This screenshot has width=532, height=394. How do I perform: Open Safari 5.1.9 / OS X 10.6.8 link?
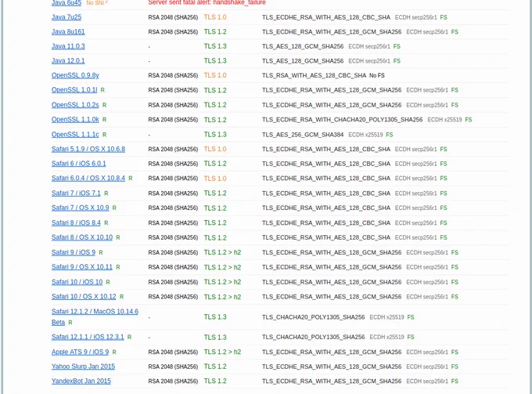point(88,149)
